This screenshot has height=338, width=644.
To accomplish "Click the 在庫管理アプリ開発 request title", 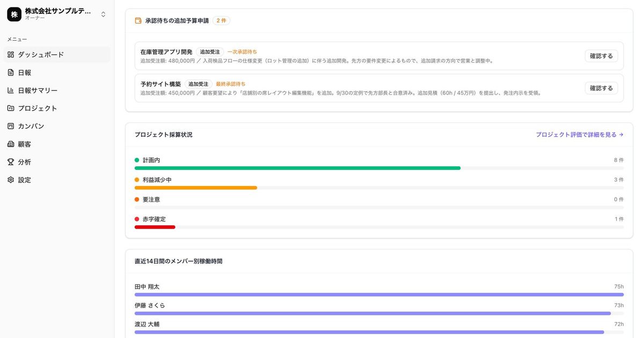I will click(x=166, y=52).
